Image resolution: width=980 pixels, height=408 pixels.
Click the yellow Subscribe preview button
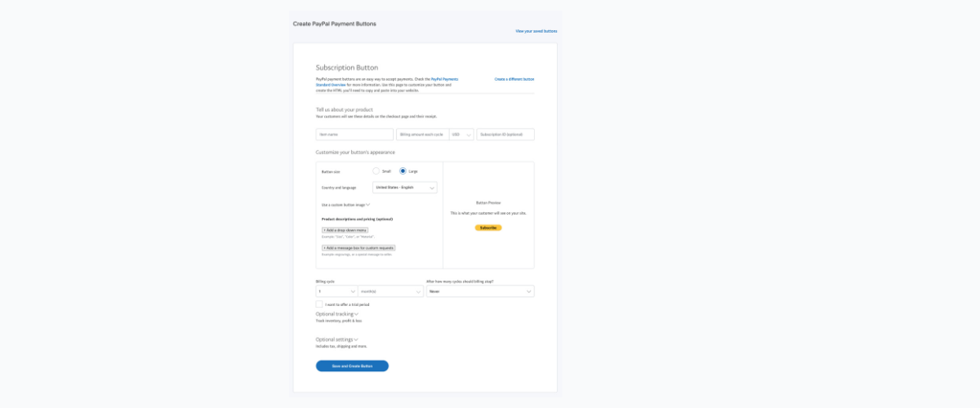coord(488,228)
